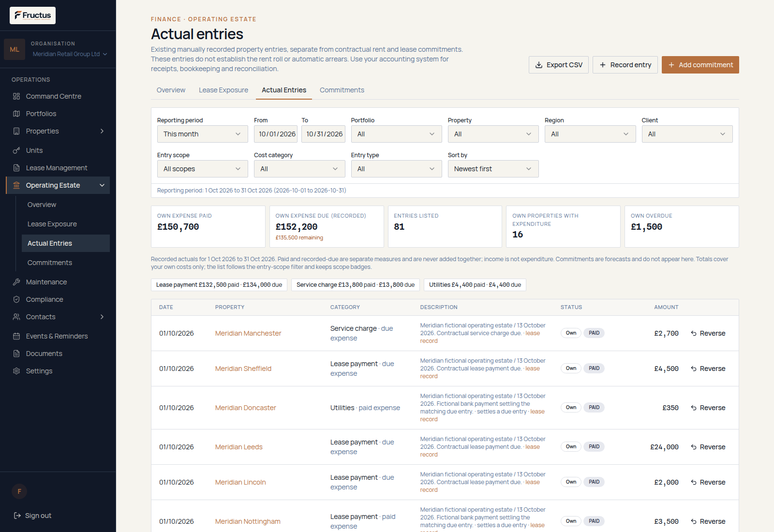Open the Entry scope dropdown

(202, 169)
